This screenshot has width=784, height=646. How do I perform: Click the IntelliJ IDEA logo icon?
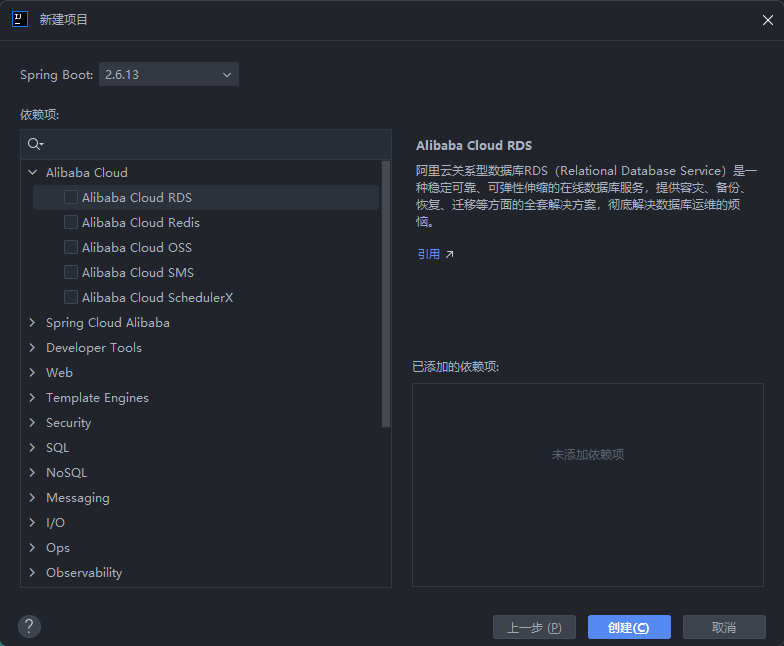20,20
